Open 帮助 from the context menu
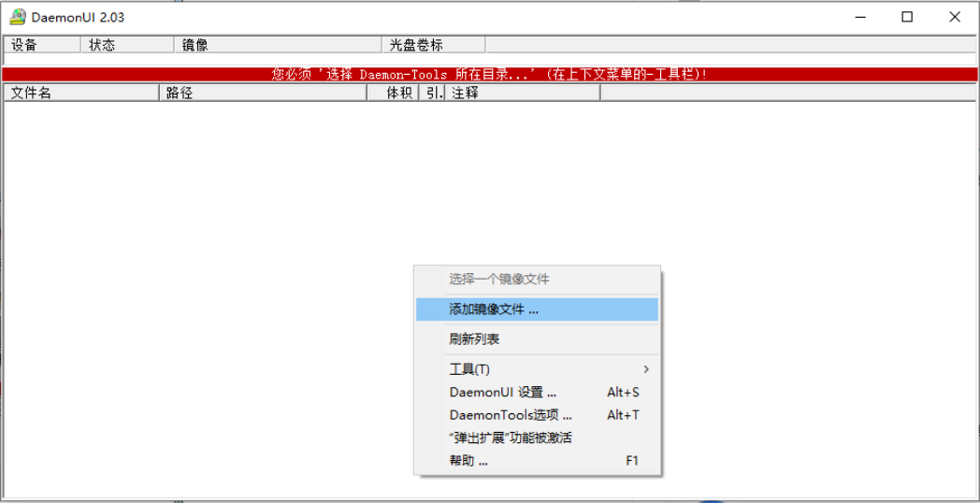Screen dimensions: 980x503 click(537, 461)
